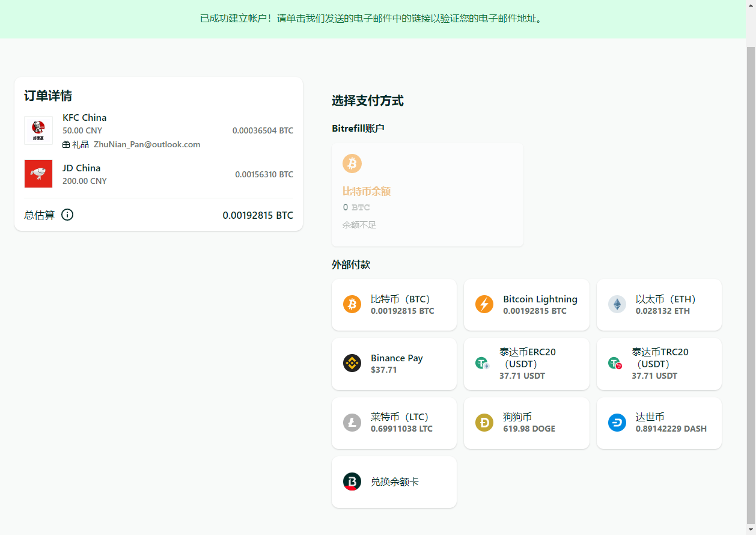
Task: Click gift email ZhuNian_Pan@outlook.com
Action: [147, 145]
